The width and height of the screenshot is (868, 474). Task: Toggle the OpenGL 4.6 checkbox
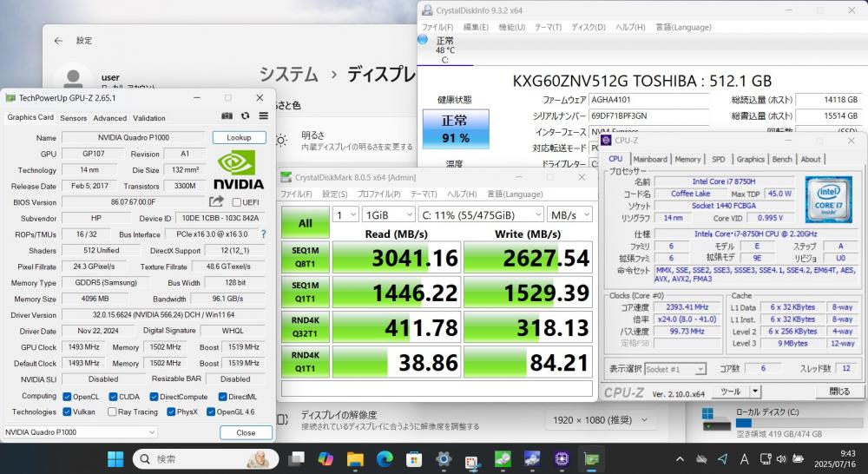(211, 411)
